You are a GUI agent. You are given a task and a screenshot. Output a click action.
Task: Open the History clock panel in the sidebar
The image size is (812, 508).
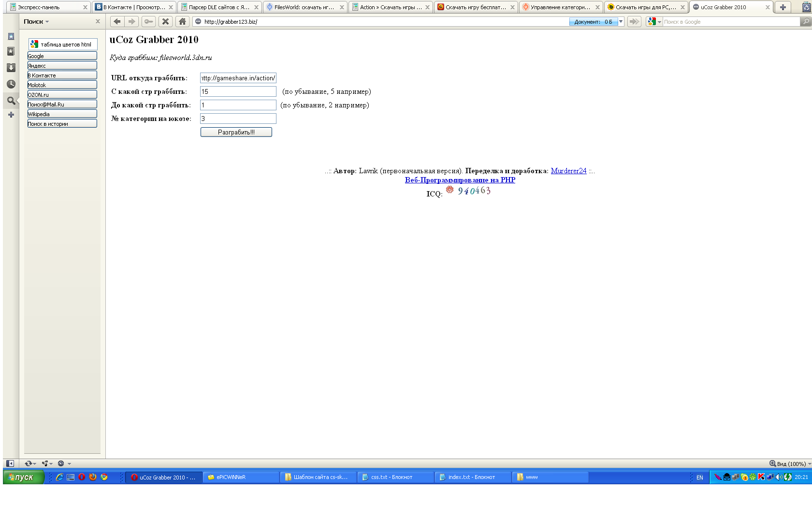[11, 84]
